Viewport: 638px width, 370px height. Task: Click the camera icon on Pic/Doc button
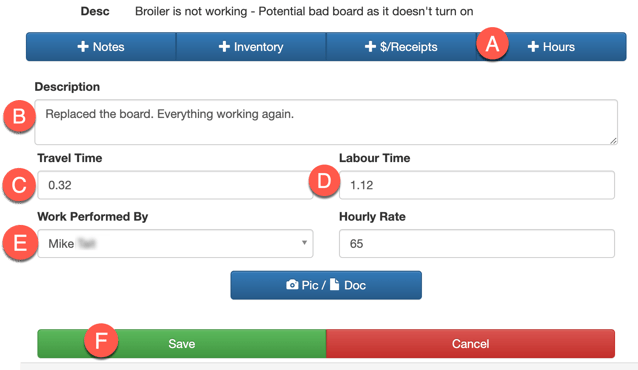pos(292,285)
